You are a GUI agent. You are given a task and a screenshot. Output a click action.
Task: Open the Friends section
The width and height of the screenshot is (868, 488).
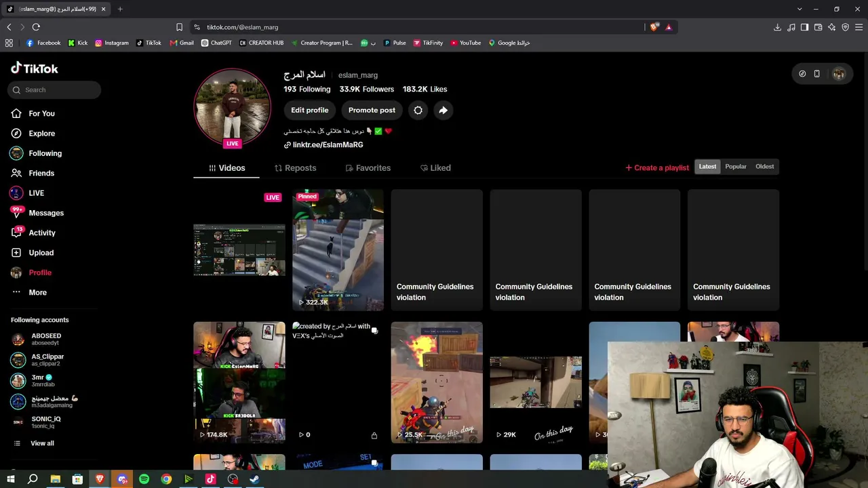tap(41, 173)
